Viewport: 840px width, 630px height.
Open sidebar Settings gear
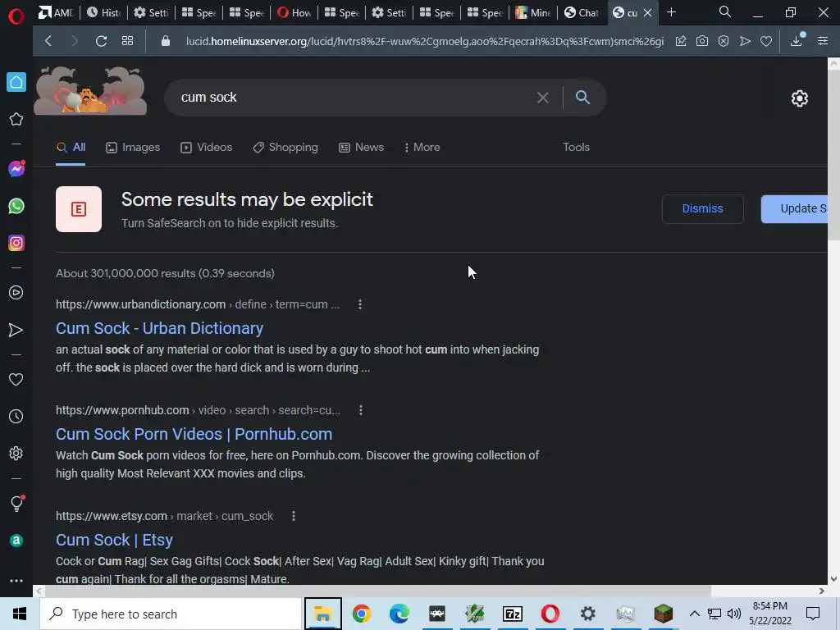tap(16, 453)
